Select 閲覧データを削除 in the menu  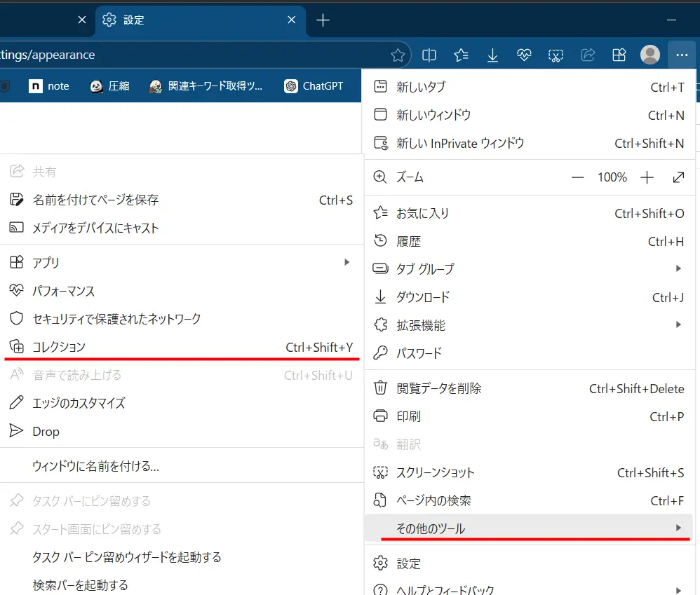pyautogui.click(x=439, y=388)
